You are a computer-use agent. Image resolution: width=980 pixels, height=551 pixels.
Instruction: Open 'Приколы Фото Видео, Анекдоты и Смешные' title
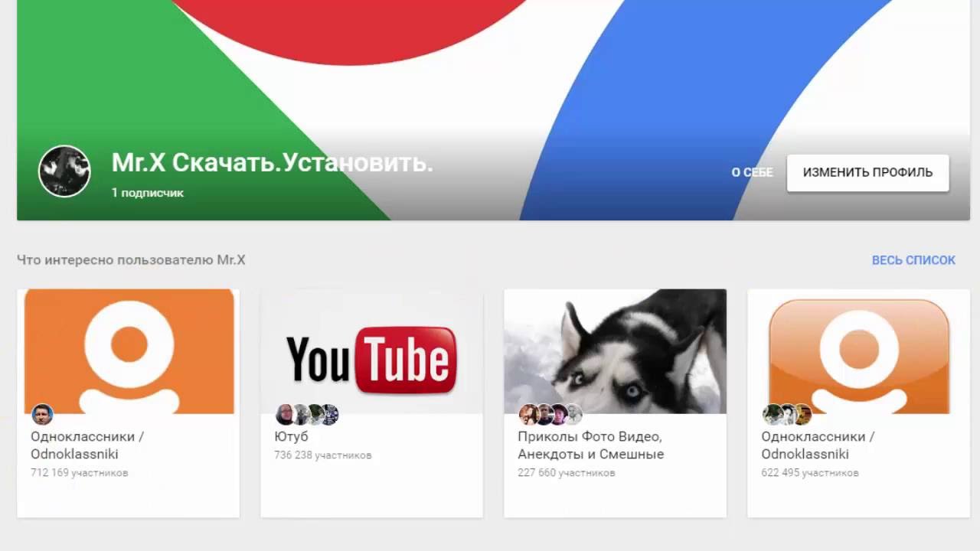click(591, 445)
